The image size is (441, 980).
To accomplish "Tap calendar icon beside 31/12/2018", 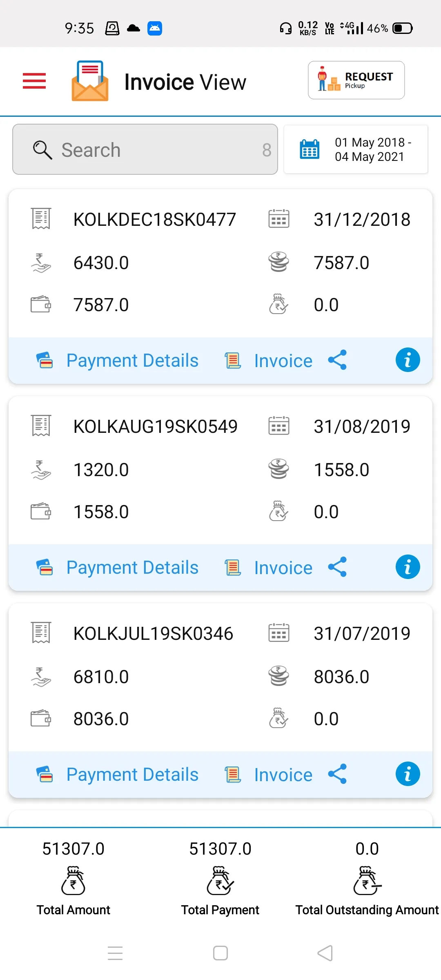I will click(279, 219).
